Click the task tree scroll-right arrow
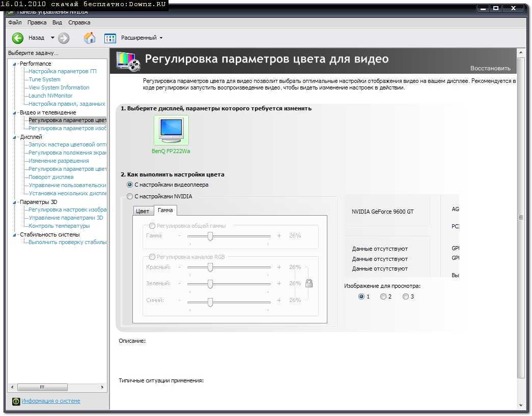Screen dimensions: 532x416 [x=102, y=387]
